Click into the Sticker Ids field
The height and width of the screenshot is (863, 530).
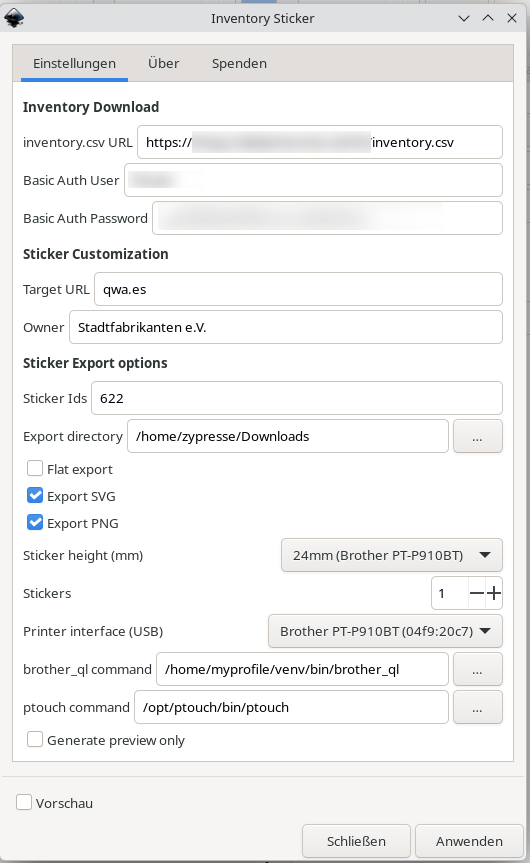pyautogui.click(x=297, y=398)
